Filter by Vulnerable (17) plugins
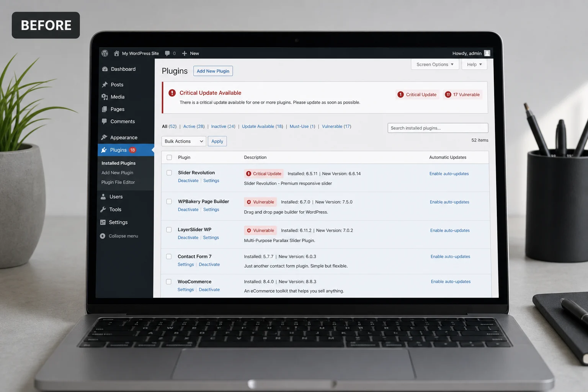The image size is (588, 392). [336, 126]
